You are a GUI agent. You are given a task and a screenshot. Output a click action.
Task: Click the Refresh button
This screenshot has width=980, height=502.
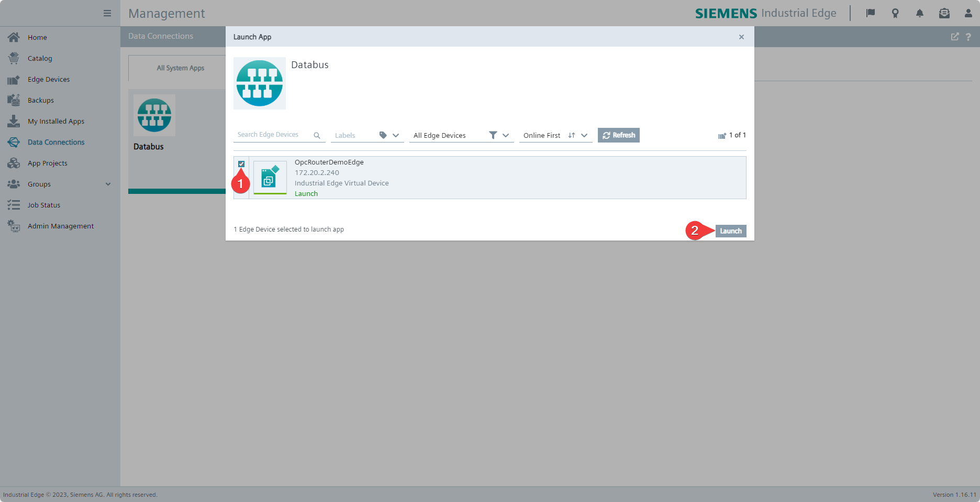(x=618, y=135)
